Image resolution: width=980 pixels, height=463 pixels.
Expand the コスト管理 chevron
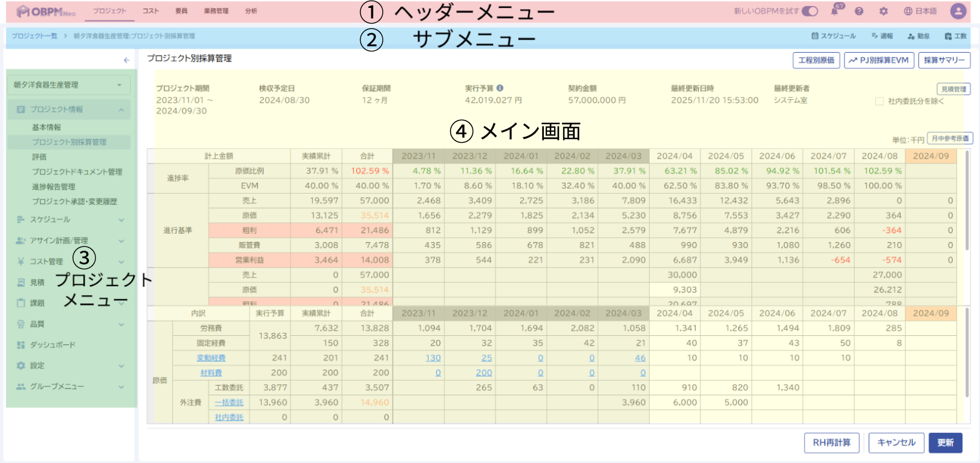tap(122, 261)
